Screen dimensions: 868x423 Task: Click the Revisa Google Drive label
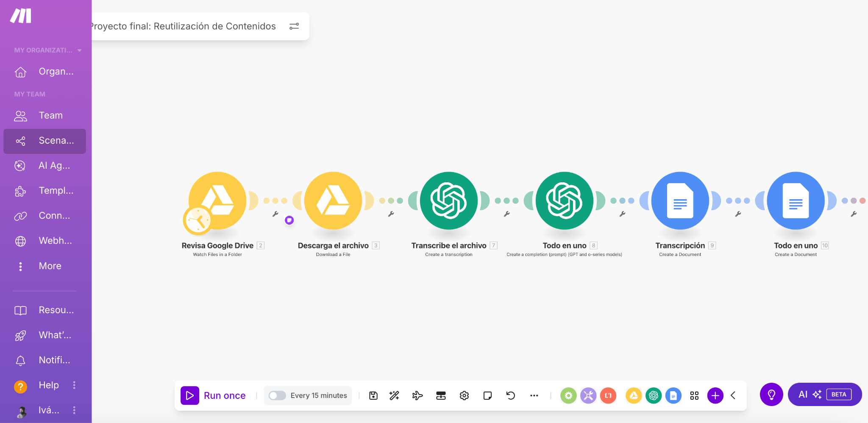217,245
